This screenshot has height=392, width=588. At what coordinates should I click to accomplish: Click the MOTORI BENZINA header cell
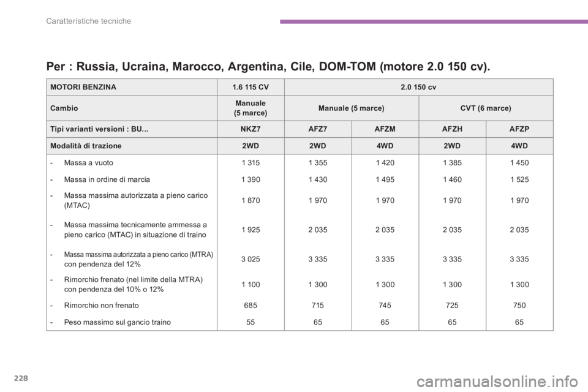(x=83, y=88)
